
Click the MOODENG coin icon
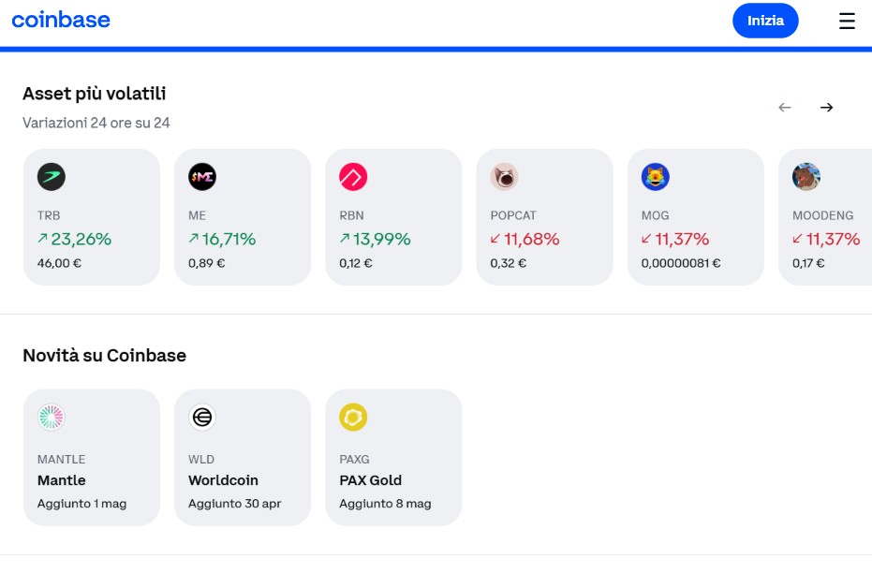(806, 177)
